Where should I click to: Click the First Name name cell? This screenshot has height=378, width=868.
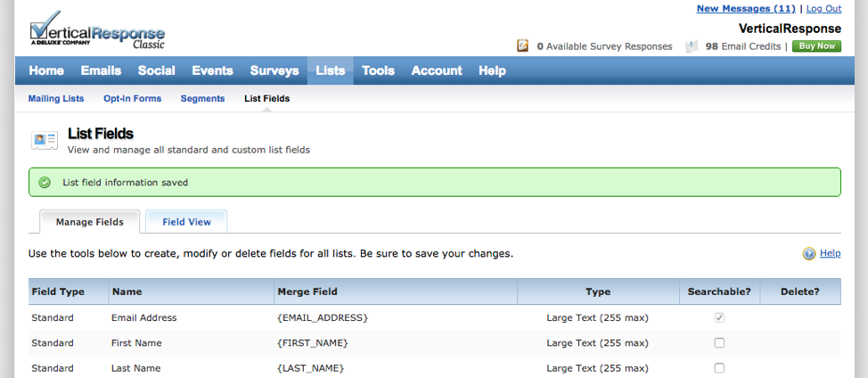136,342
